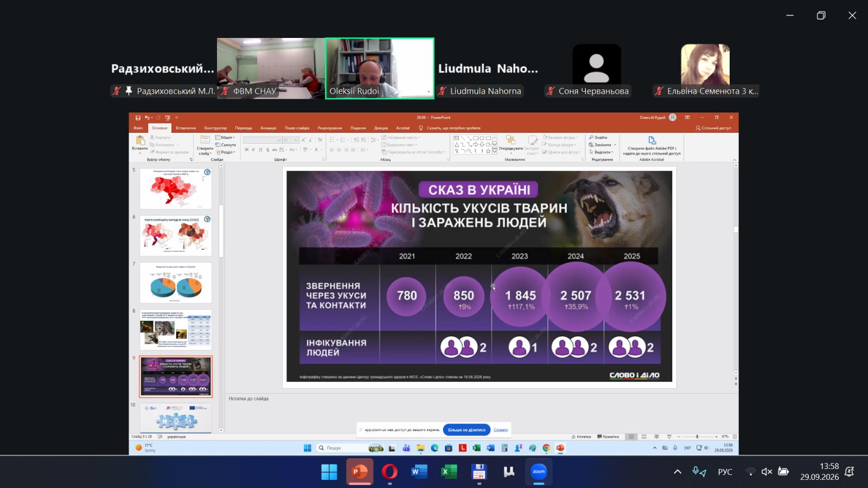Click the blue 'Більше не ділитися' button
Screen dimensions: 868x488
tap(467, 430)
